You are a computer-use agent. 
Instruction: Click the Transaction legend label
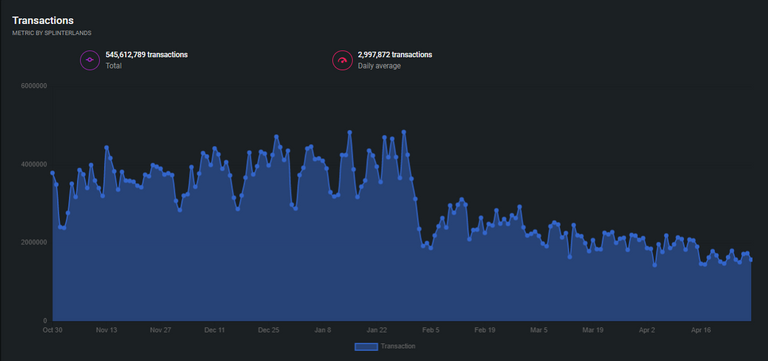[398, 346]
